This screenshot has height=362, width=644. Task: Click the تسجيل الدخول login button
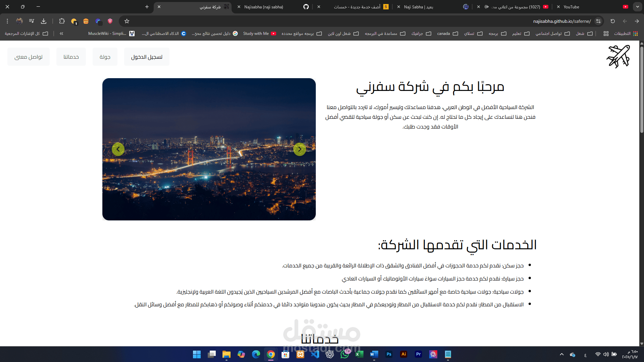coord(147,56)
